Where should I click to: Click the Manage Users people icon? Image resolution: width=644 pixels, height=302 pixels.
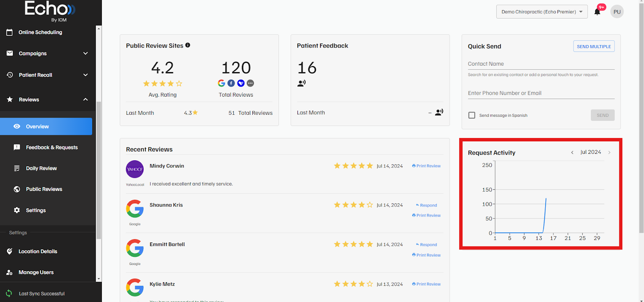(10, 272)
